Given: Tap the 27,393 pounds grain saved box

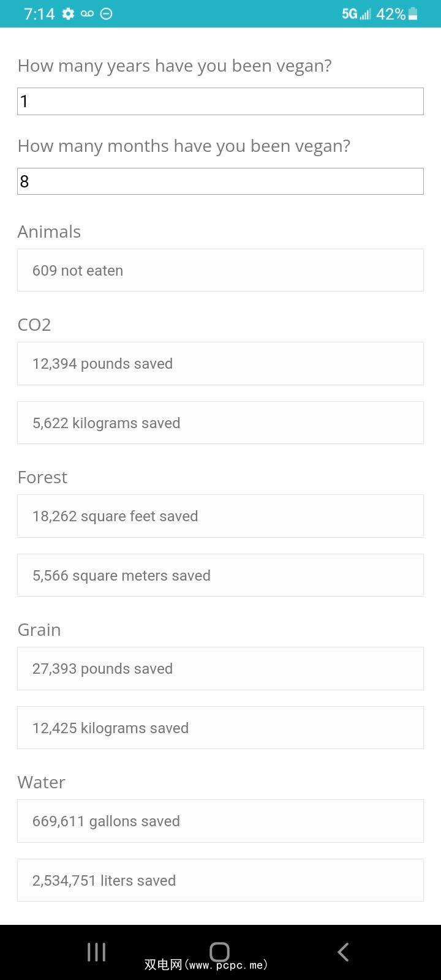Looking at the screenshot, I should (x=221, y=668).
